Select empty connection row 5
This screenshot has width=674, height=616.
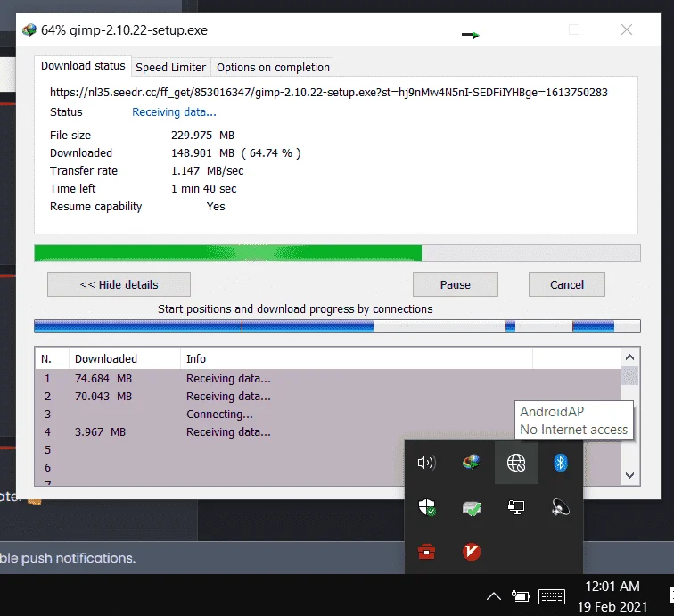click(220, 450)
